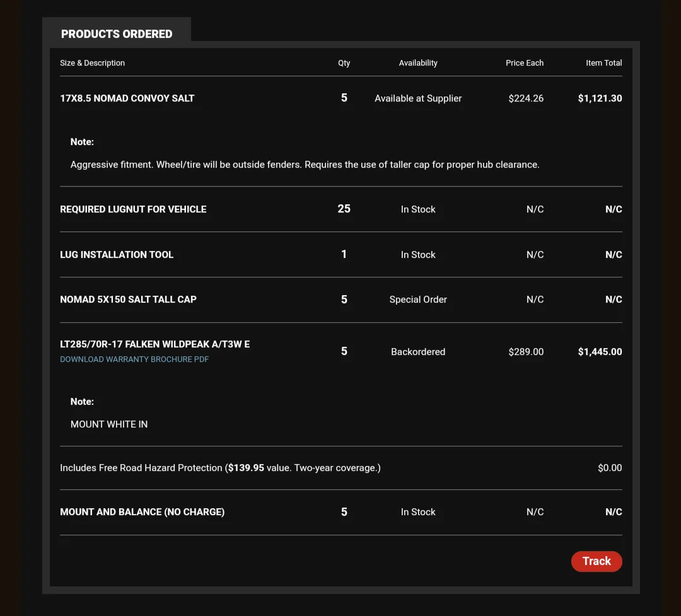681x616 pixels.
Task: Click the Qty column header
Action: click(344, 63)
